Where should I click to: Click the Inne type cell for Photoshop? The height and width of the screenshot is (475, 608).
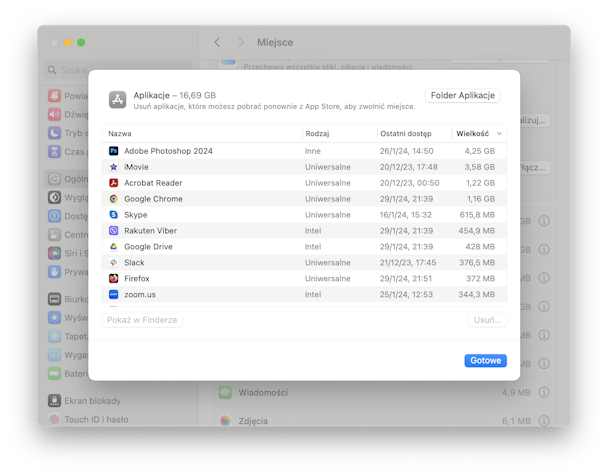pyautogui.click(x=313, y=151)
